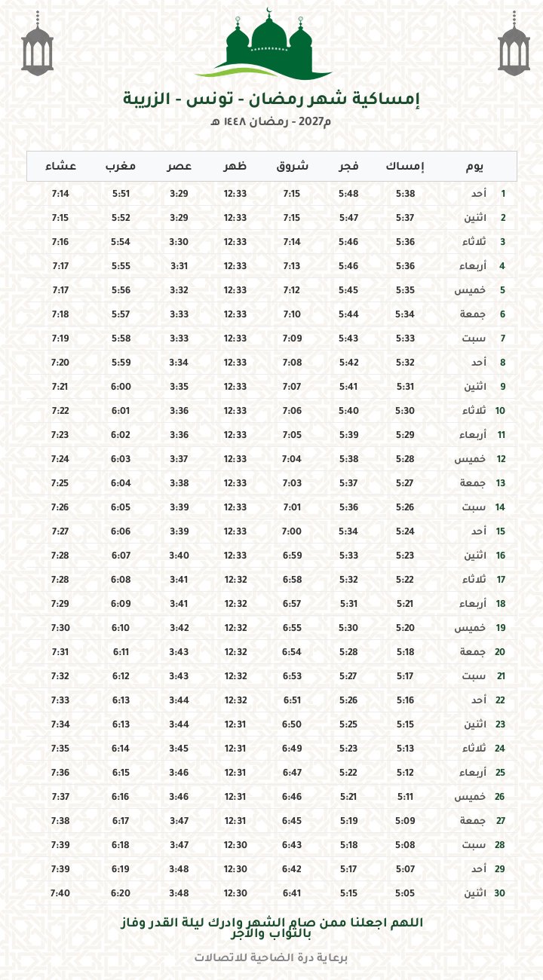Viewport: 543px width, 980px height.
Task: Click the green dua text at the bottom
Action: 271,928
